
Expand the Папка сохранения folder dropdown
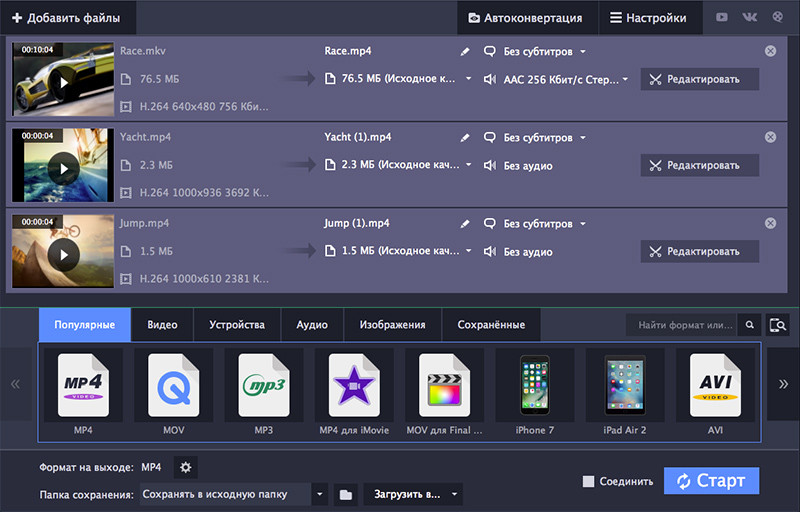coord(320,494)
